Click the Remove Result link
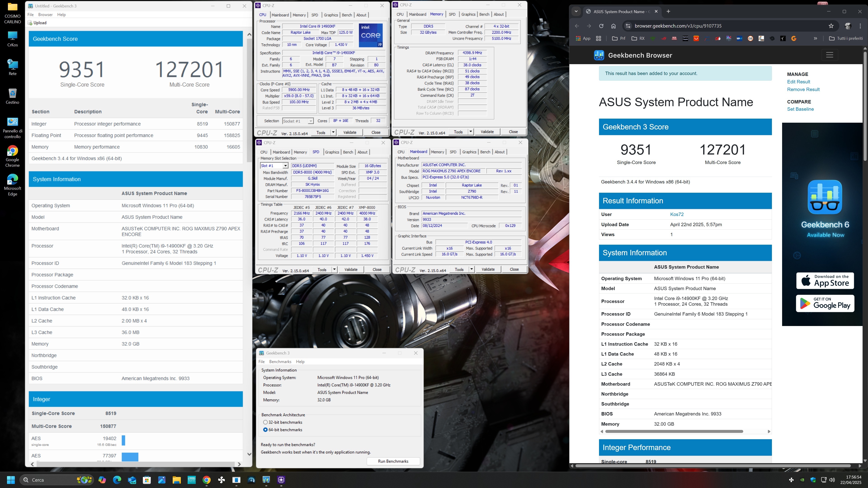The image size is (868, 488). point(803,89)
